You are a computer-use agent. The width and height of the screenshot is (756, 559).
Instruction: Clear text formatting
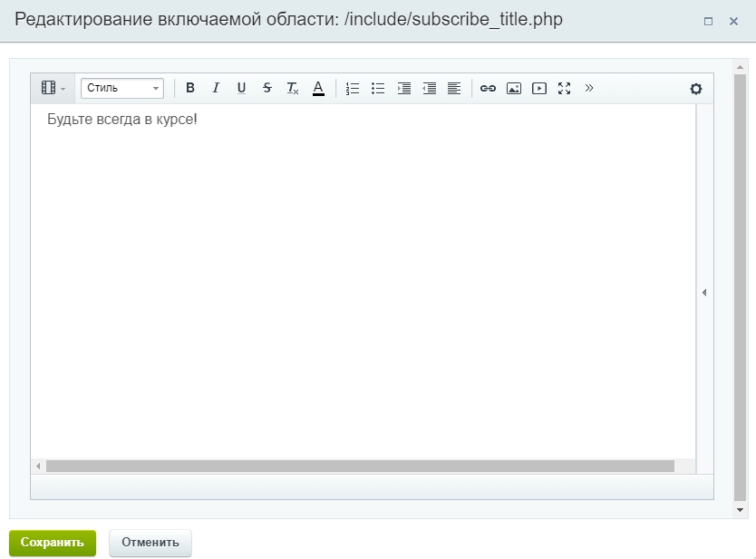[293, 88]
